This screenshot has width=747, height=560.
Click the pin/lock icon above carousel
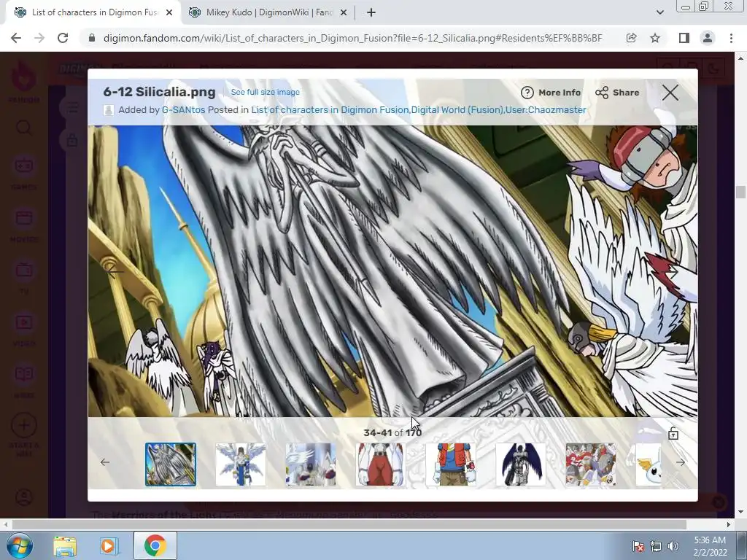tap(673, 433)
